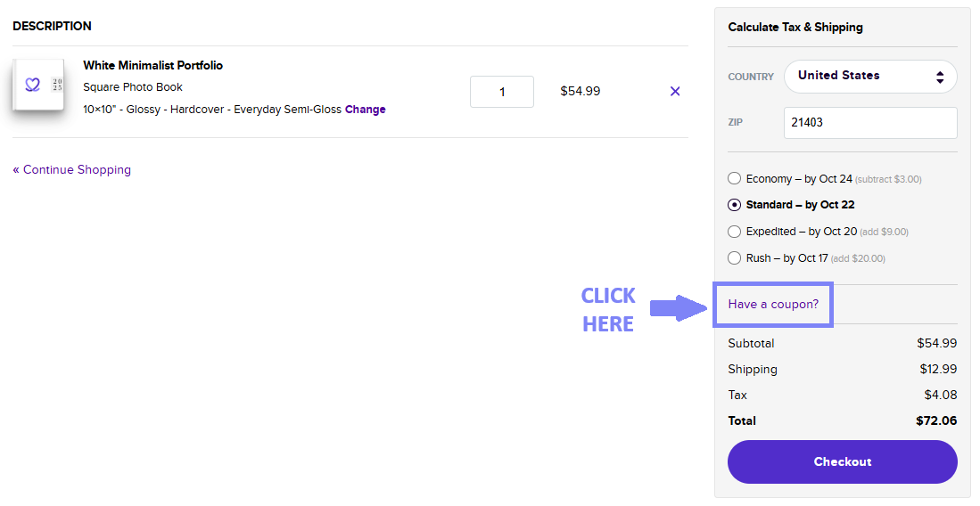Click into the ZIP code field
The height and width of the screenshot is (506, 980).
[x=869, y=123]
